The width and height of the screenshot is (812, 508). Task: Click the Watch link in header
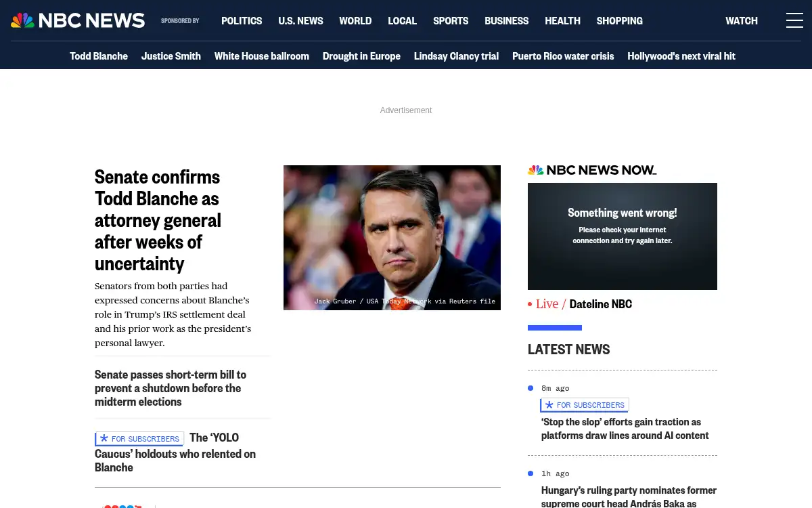tap(742, 20)
